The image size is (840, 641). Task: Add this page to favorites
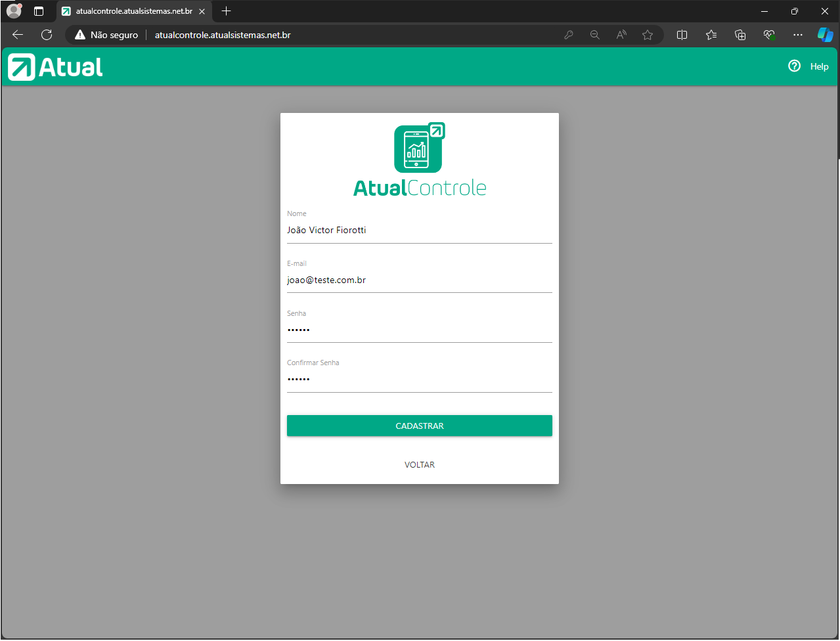(x=648, y=35)
